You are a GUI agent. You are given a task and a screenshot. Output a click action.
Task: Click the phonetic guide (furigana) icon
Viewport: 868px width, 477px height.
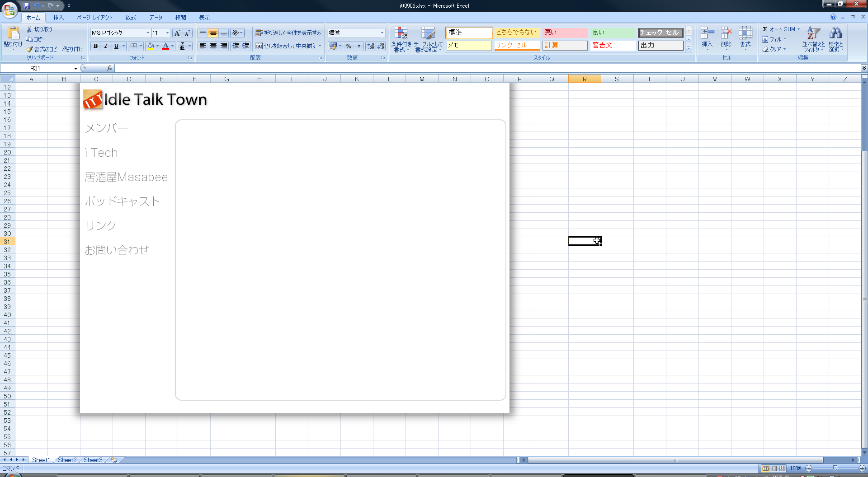[182, 46]
